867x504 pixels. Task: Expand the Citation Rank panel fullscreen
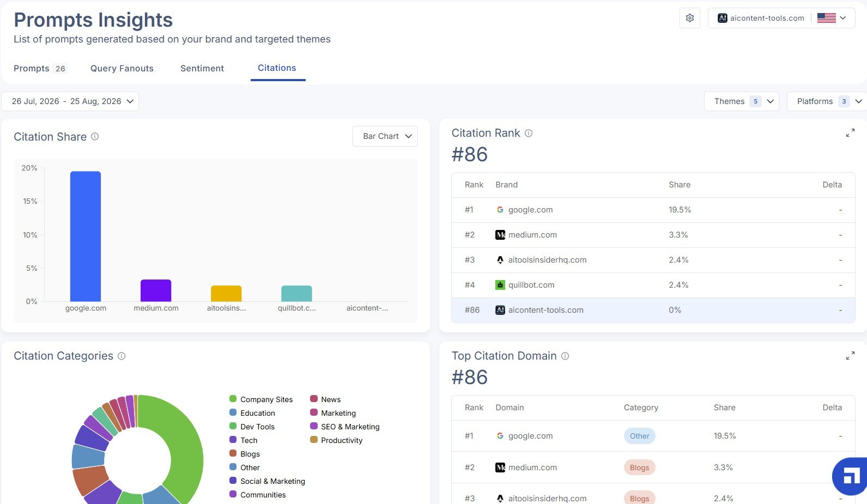point(850,133)
